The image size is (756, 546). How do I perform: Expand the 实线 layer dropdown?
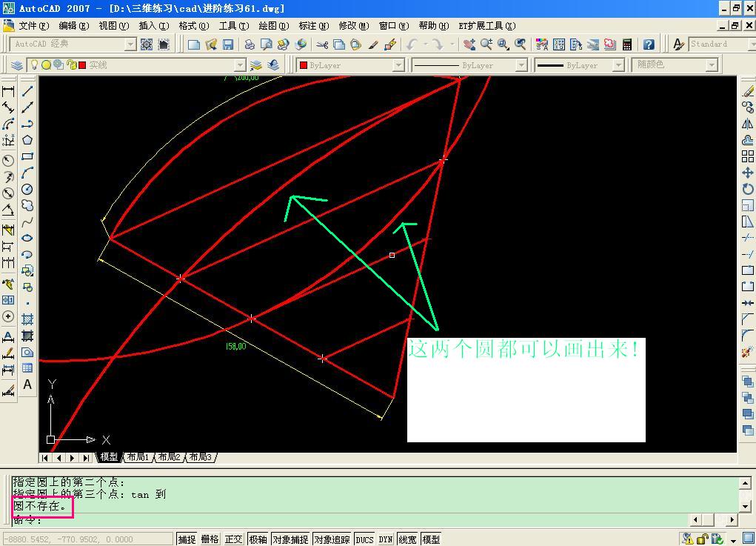pos(240,64)
